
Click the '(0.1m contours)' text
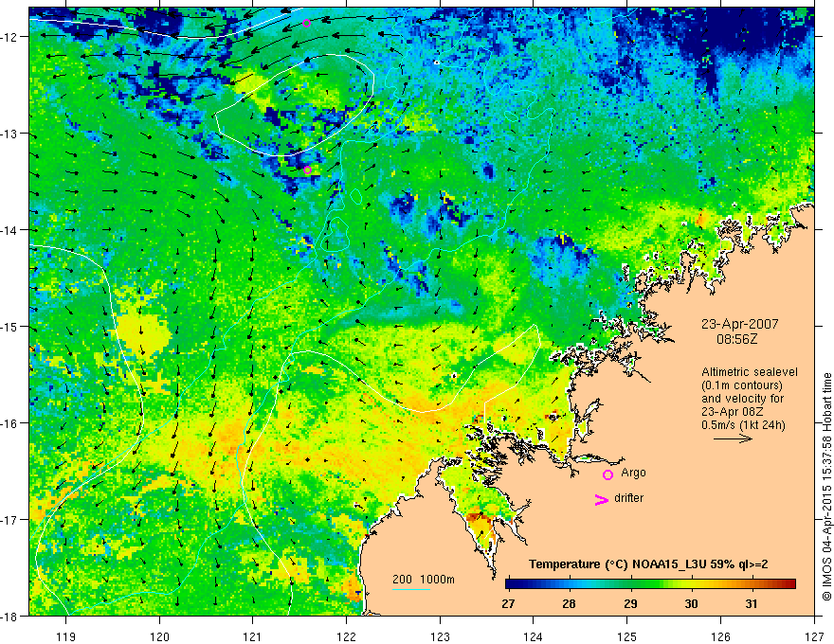[742, 385]
